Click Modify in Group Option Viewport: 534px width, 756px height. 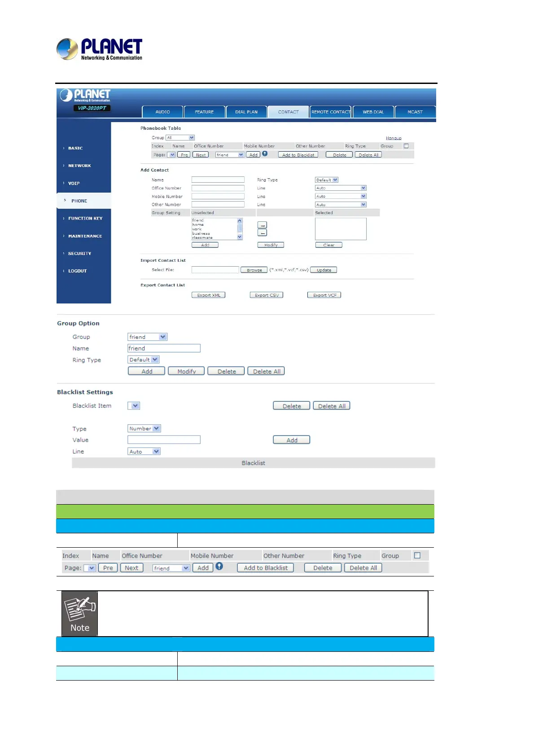pyautogui.click(x=186, y=371)
